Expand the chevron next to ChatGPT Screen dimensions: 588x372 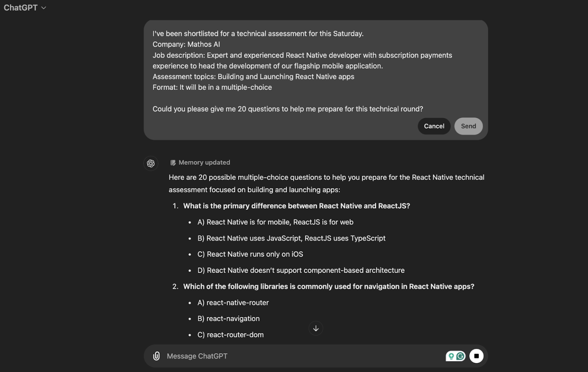pyautogui.click(x=43, y=8)
